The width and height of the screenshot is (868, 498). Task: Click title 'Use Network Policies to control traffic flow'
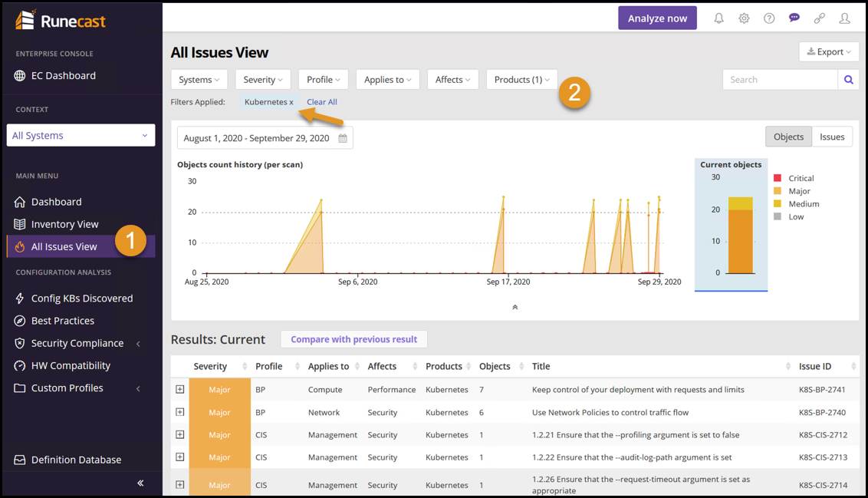tap(610, 412)
